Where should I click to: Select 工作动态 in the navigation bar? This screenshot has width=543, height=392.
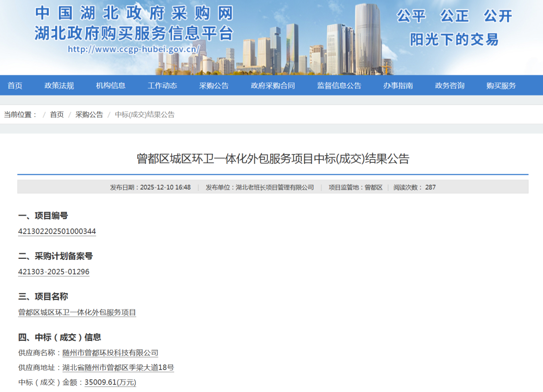tap(162, 85)
